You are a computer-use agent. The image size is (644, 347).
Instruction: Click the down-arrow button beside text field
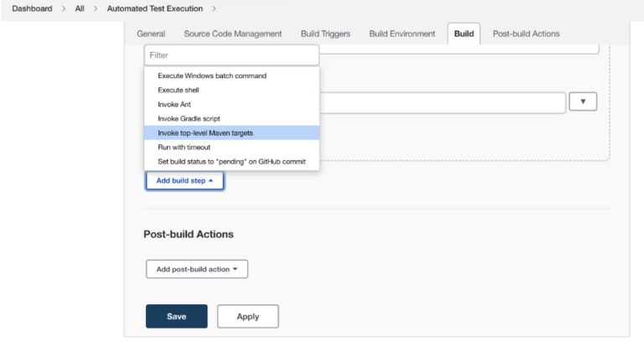pyautogui.click(x=582, y=101)
